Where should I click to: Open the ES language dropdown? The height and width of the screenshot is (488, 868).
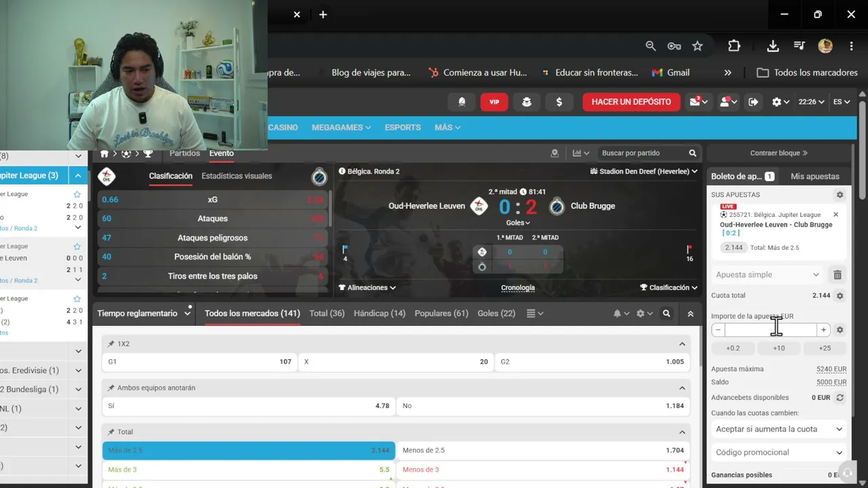tap(842, 102)
